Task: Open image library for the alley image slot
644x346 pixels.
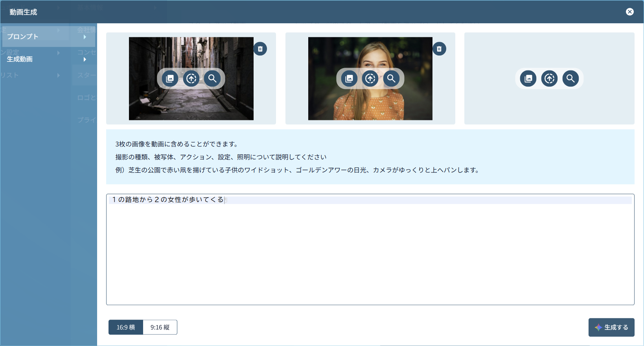Action: (170, 78)
